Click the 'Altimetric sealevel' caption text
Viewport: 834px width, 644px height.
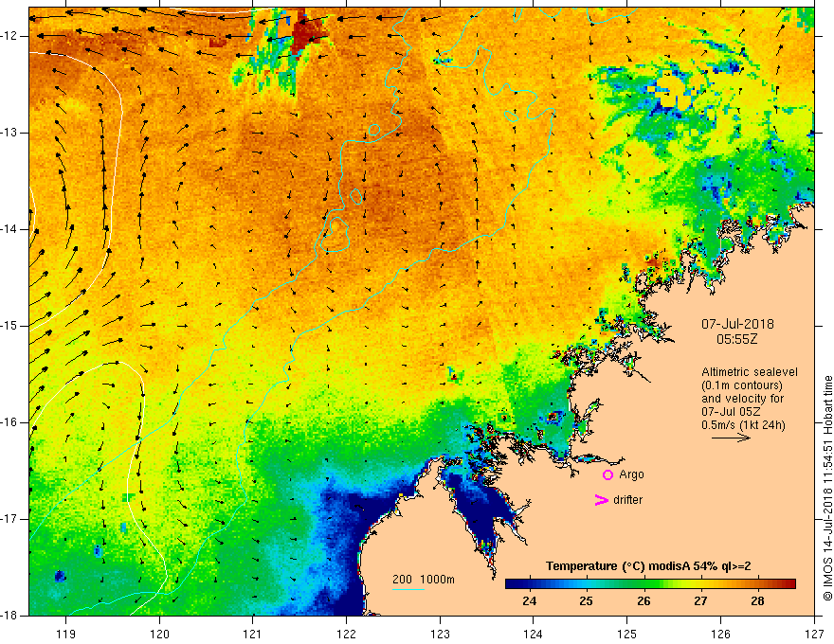coord(750,372)
